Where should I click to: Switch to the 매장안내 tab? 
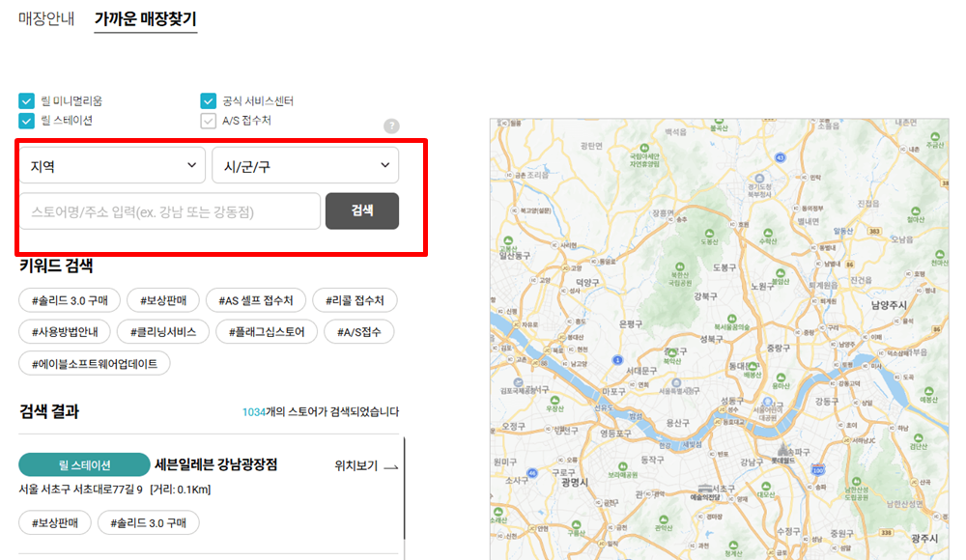pos(47,16)
